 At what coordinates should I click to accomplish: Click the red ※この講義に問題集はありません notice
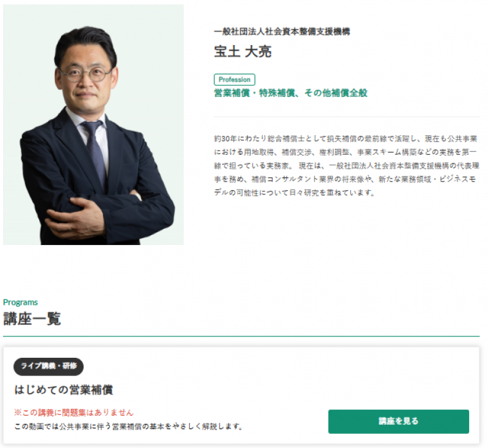coord(74,413)
